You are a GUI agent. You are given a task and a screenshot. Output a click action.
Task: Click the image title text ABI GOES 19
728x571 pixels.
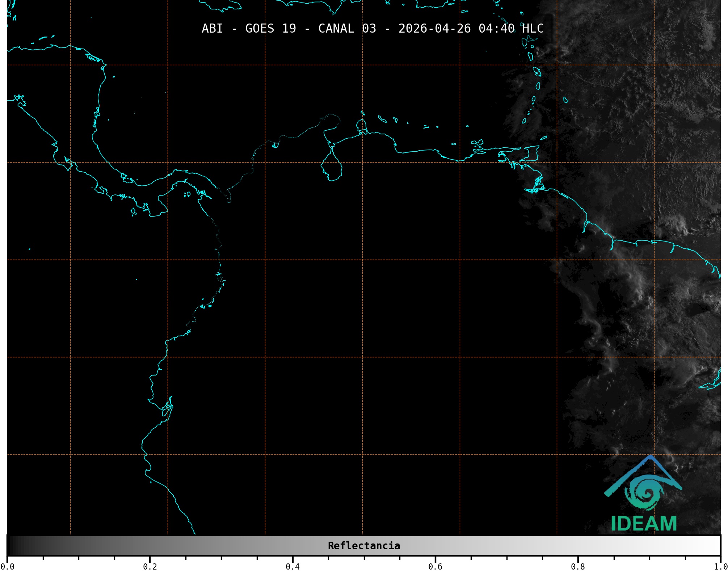click(249, 29)
